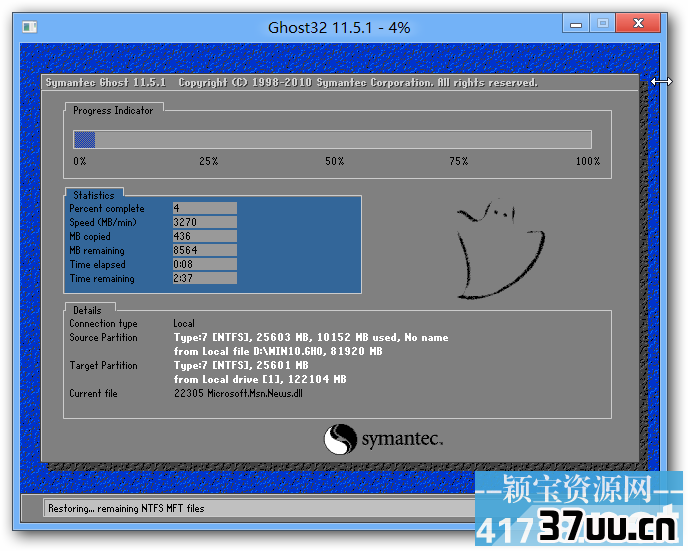Screen dimensions: 688x551
Task: Click the Ghost32 window system icon
Action: click(30, 27)
